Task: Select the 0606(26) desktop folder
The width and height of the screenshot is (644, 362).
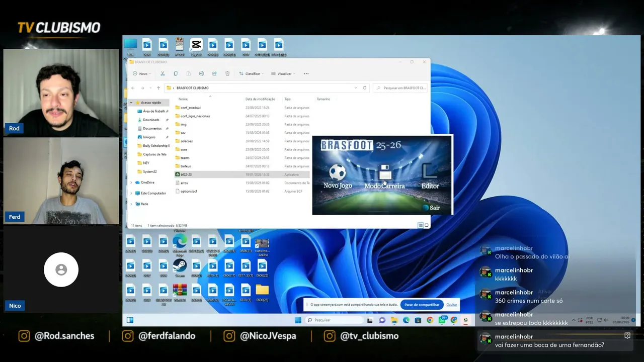Action: [262, 293]
